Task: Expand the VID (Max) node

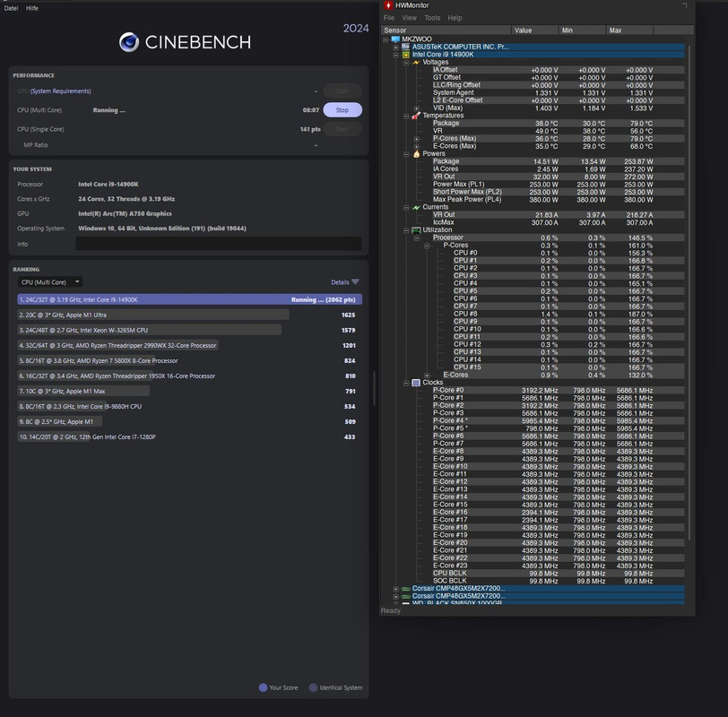Action: (x=417, y=108)
